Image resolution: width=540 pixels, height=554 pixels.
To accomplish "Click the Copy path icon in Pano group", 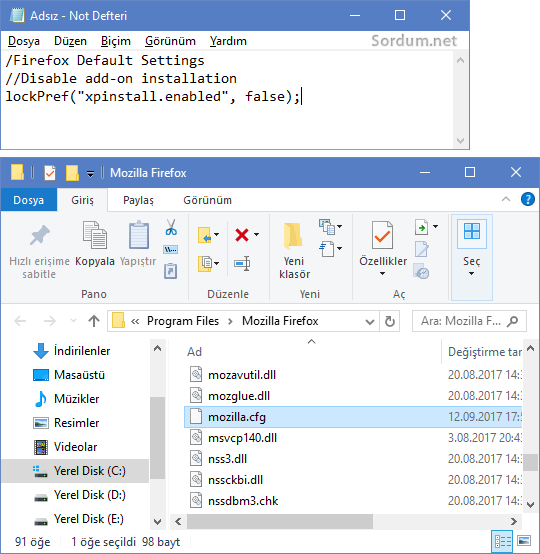I will pyautogui.click(x=171, y=249).
